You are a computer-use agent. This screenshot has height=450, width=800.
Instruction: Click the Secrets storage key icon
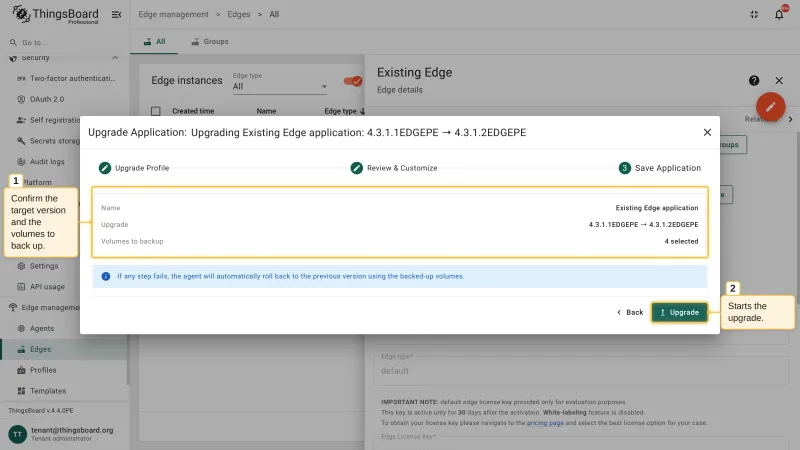point(21,141)
